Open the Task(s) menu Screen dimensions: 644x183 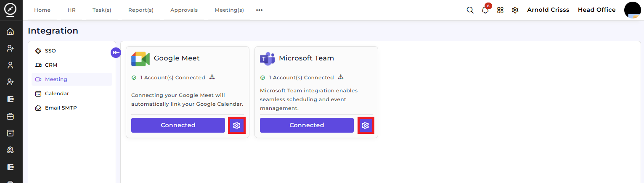click(x=102, y=10)
